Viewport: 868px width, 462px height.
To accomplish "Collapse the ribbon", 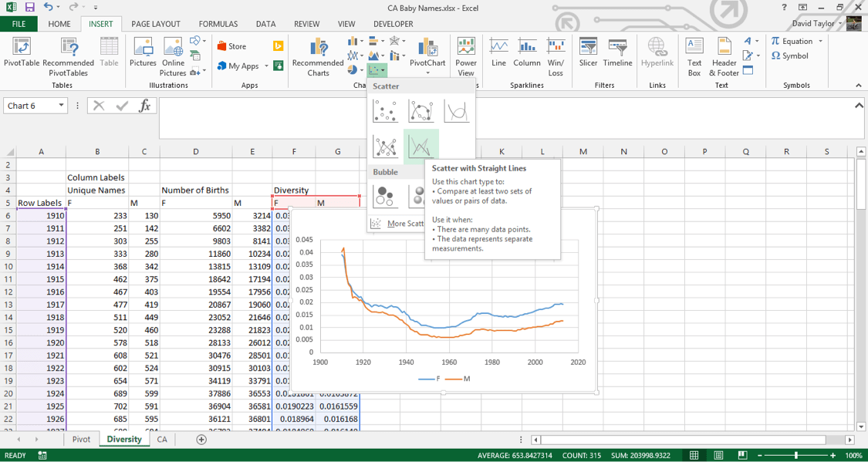I will coord(859,86).
